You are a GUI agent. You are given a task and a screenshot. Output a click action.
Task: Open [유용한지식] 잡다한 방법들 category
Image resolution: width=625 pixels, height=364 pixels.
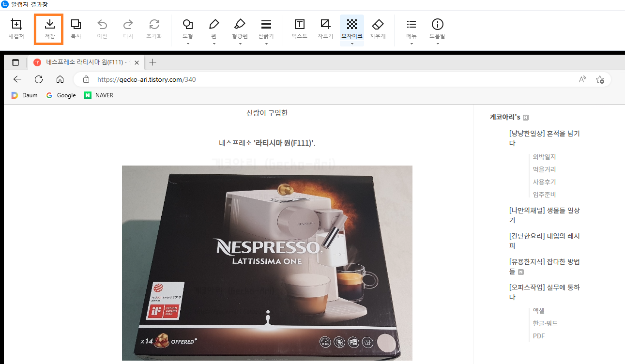click(x=545, y=266)
